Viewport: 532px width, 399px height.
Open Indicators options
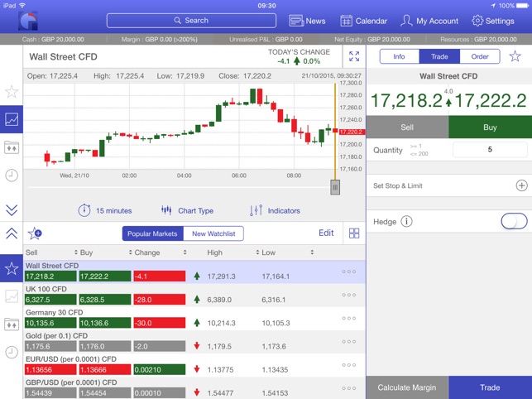(275, 210)
